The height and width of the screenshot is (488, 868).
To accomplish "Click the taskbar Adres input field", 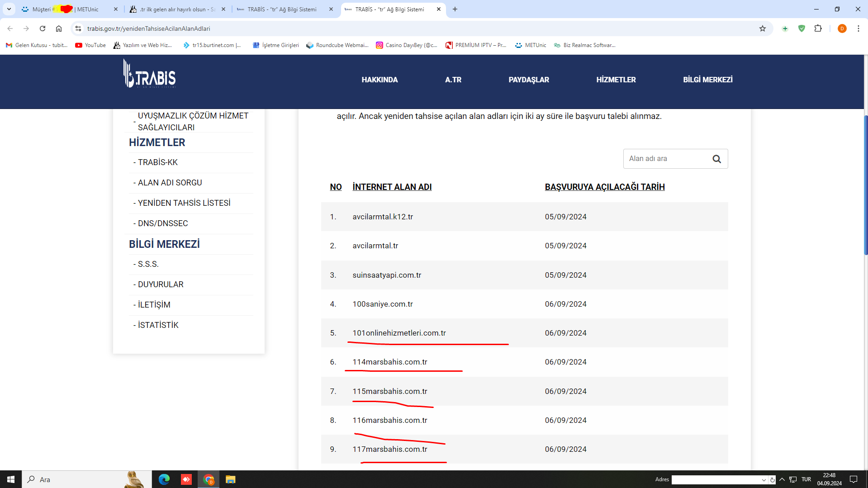I will [716, 480].
